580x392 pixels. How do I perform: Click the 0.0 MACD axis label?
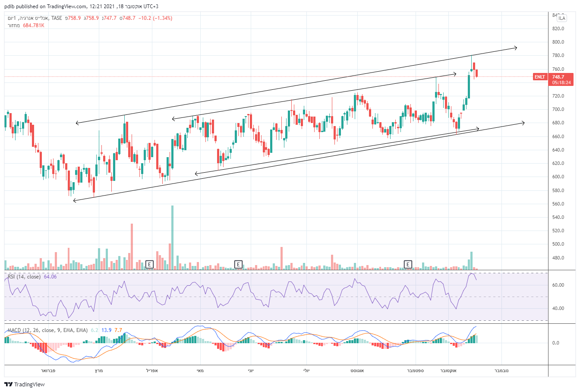point(556,343)
